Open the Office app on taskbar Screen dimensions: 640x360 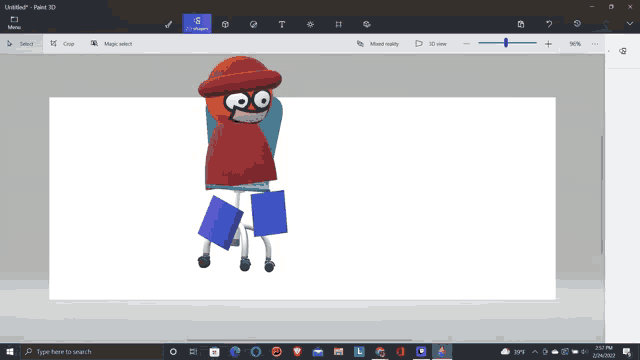pyautogui.click(x=400, y=351)
